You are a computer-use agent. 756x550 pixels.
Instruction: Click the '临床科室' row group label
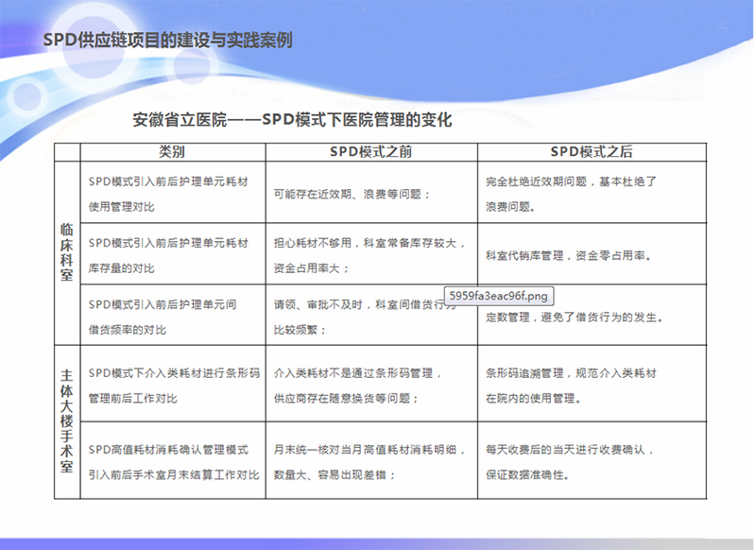click(x=66, y=252)
